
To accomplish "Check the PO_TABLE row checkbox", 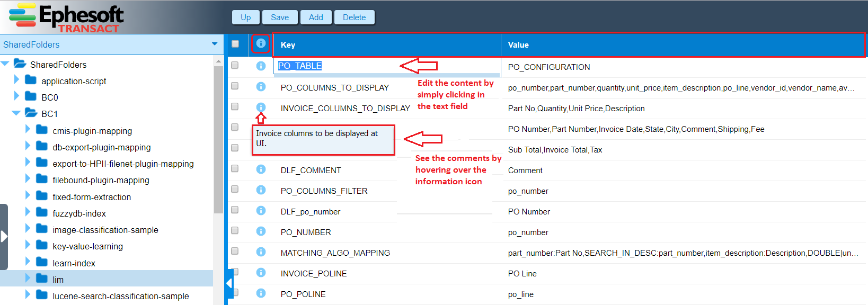I will pyautogui.click(x=235, y=65).
